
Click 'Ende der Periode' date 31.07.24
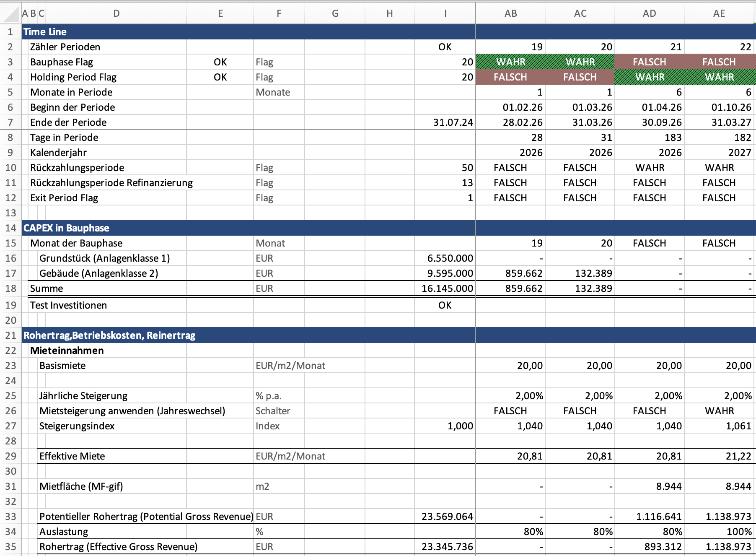(x=453, y=122)
